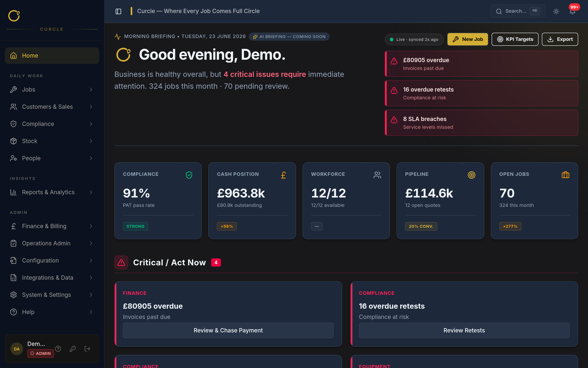Click the Curcle logo in the sidebar

(x=14, y=16)
